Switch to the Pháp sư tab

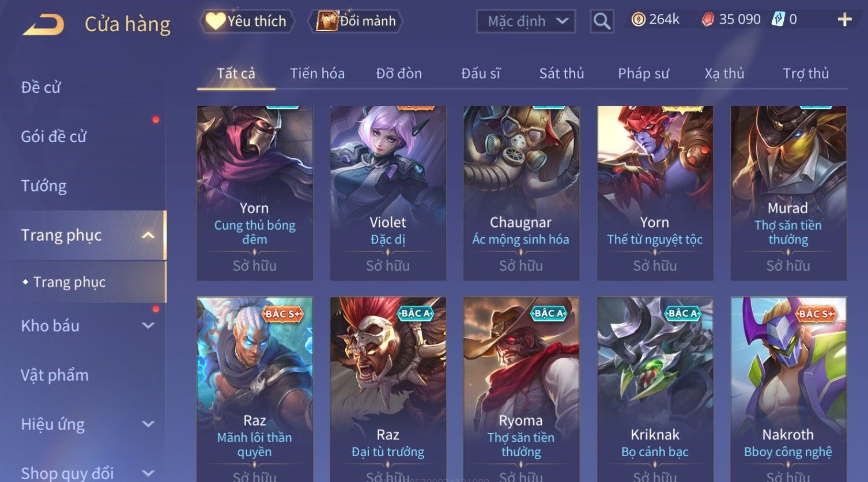[x=643, y=74]
